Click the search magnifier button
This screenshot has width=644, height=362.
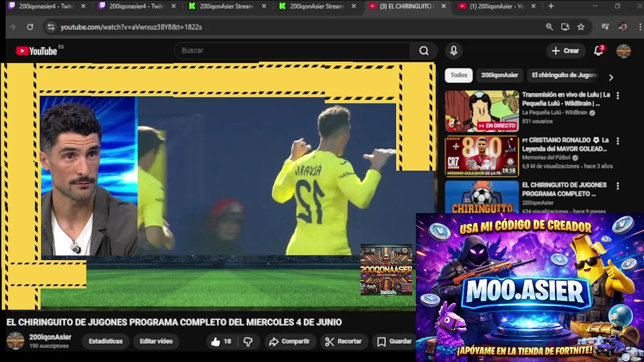[x=424, y=51]
